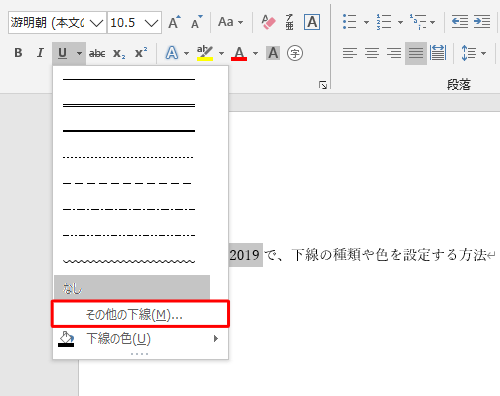Image resolution: width=500 pixels, height=396 pixels.
Task: Open the font size combo box
Action: 134,23
